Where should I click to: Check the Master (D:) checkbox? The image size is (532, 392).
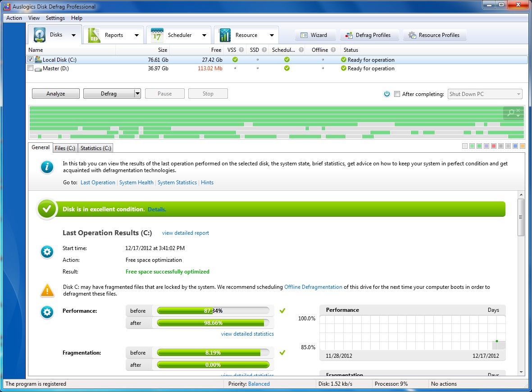tap(30, 68)
